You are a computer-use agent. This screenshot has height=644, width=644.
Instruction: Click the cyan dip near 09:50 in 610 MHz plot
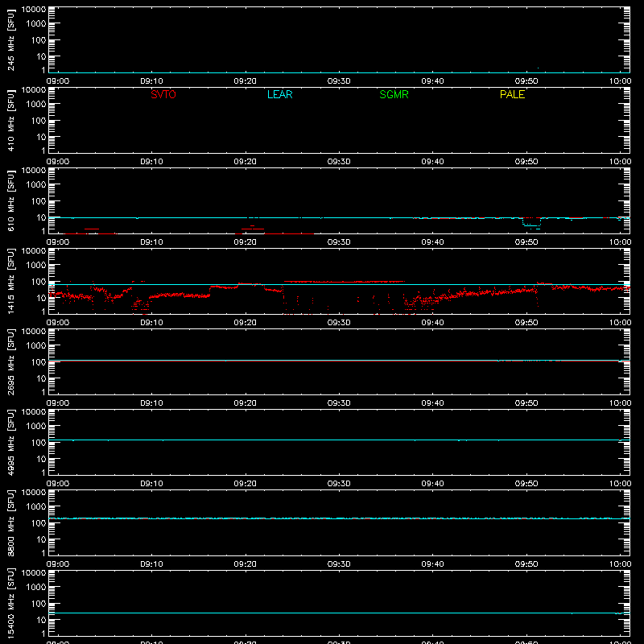coord(531,225)
